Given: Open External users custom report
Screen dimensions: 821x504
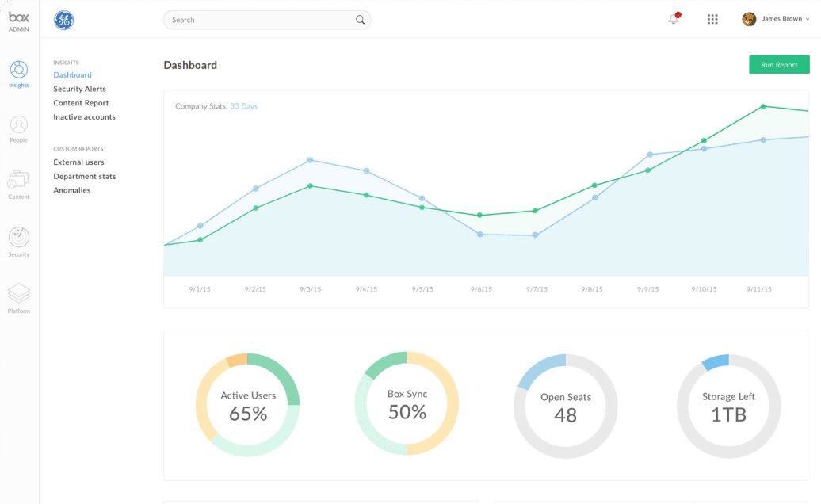Looking at the screenshot, I should tap(78, 162).
